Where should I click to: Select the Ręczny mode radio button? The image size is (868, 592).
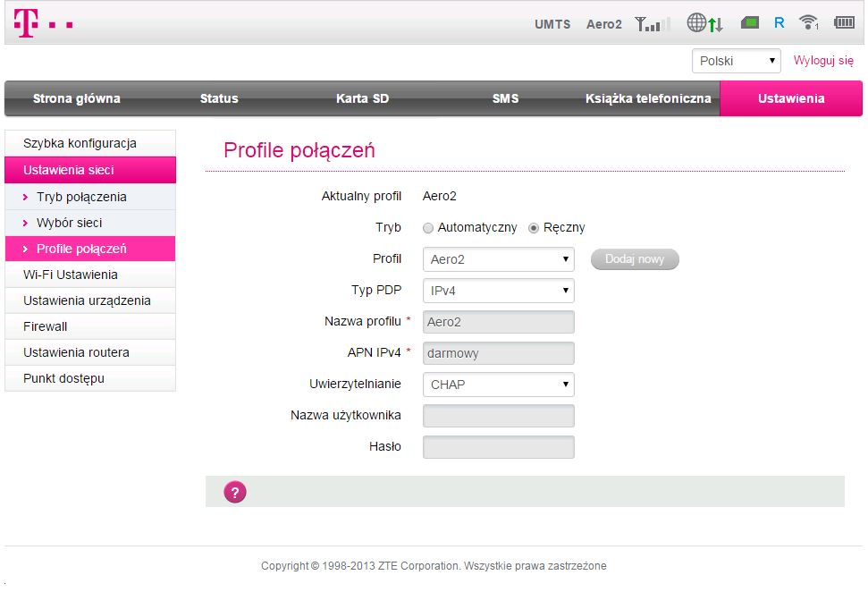(534, 228)
